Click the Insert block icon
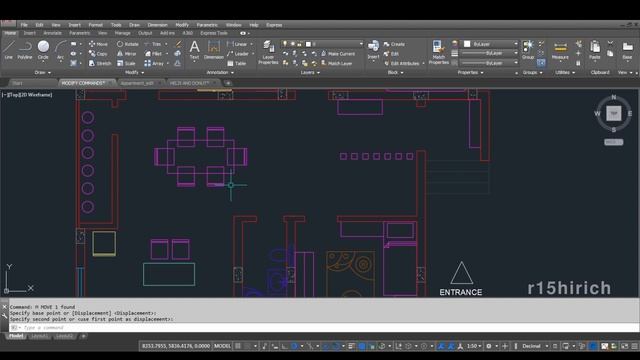640x360 pixels. pyautogui.click(x=373, y=50)
